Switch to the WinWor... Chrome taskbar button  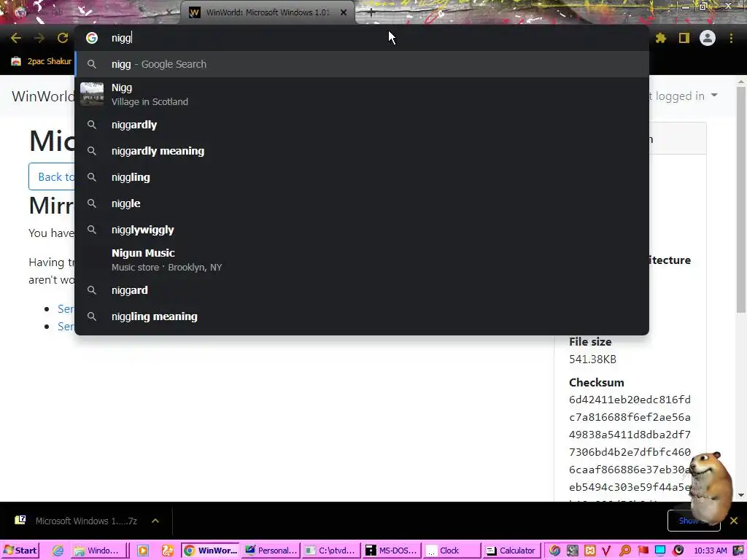210,551
